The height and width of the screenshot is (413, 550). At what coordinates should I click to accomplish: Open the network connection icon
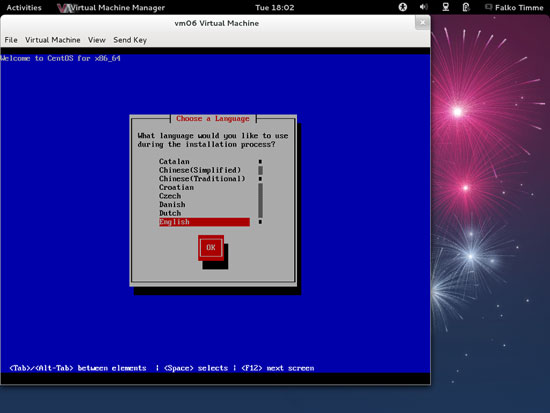[x=445, y=7]
